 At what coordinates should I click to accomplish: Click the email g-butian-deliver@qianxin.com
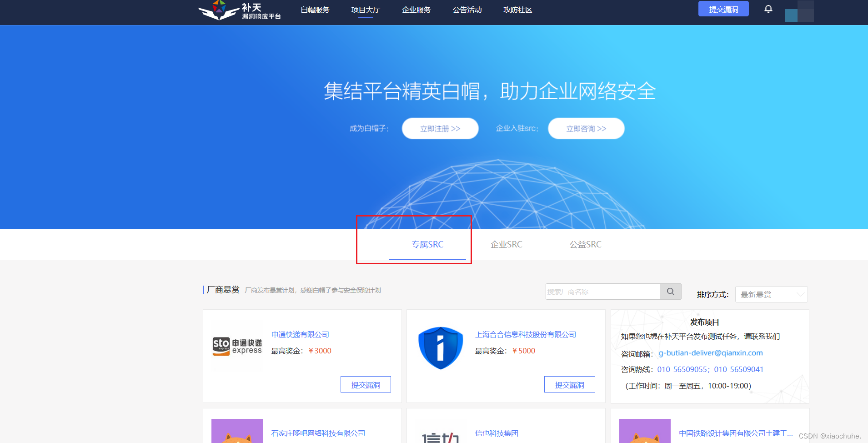[711, 353]
